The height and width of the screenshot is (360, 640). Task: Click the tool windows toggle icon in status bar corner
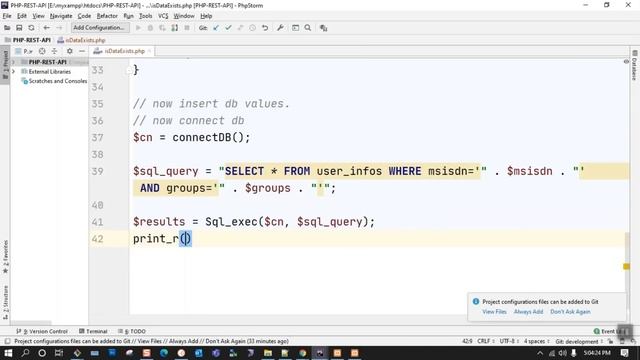click(7, 341)
